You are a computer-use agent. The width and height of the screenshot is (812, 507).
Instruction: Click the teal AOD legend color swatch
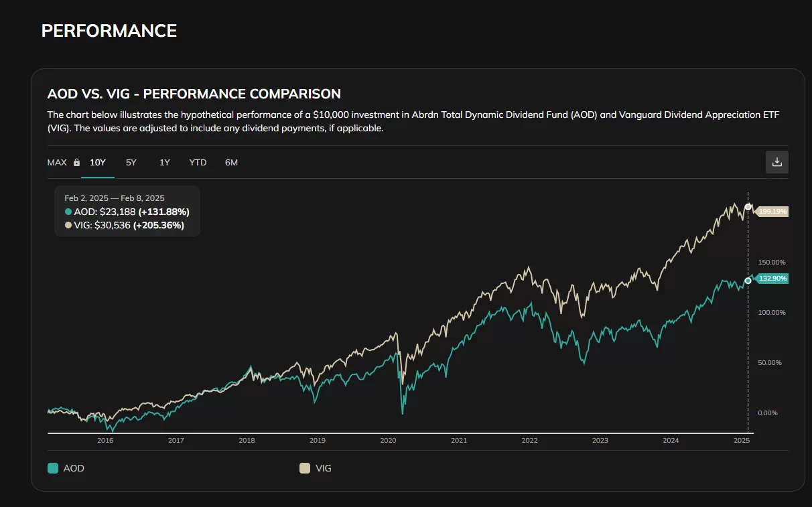pyautogui.click(x=53, y=468)
